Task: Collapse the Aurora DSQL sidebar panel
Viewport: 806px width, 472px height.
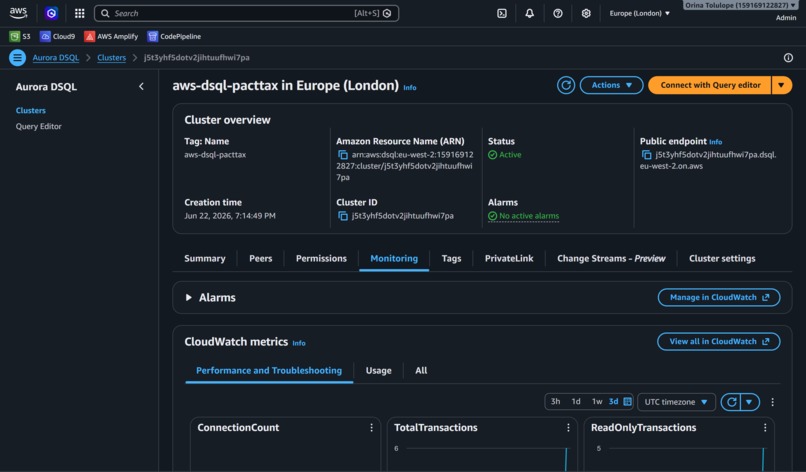Action: click(141, 86)
